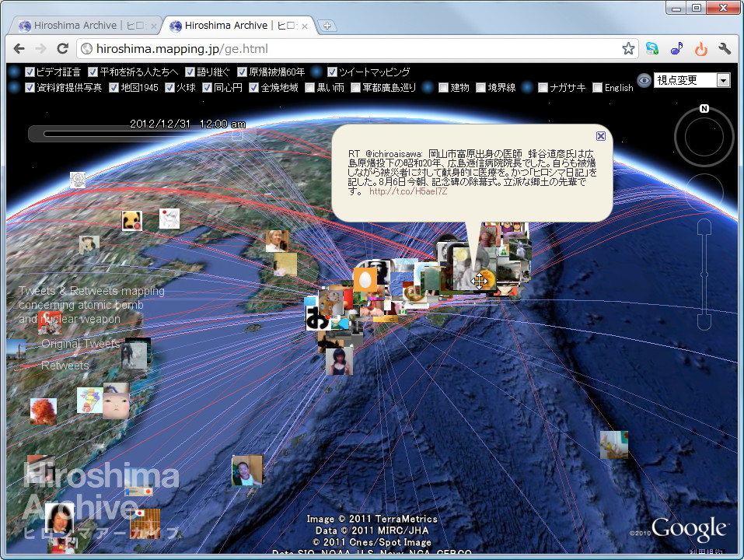Click the N north marker on compass
This screenshot has height=560, width=744.
click(704, 109)
